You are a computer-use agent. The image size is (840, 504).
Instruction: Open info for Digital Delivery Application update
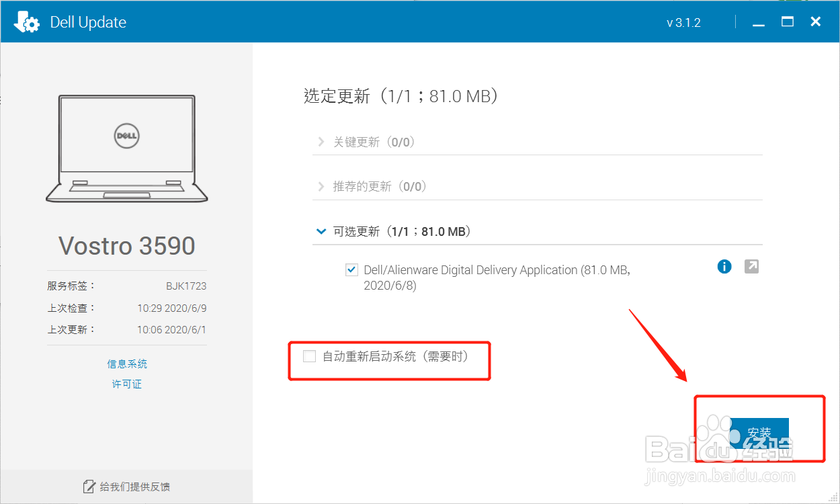click(724, 267)
